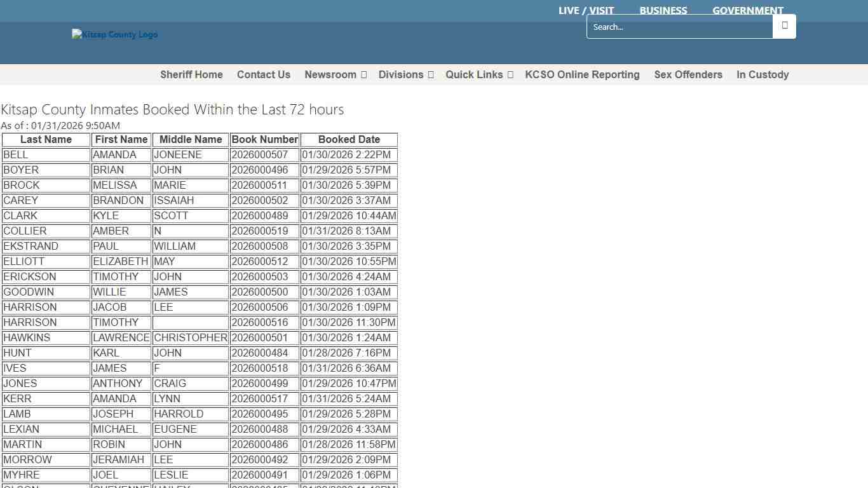Click the Kitsap County logo
868x488 pixels.
114,34
